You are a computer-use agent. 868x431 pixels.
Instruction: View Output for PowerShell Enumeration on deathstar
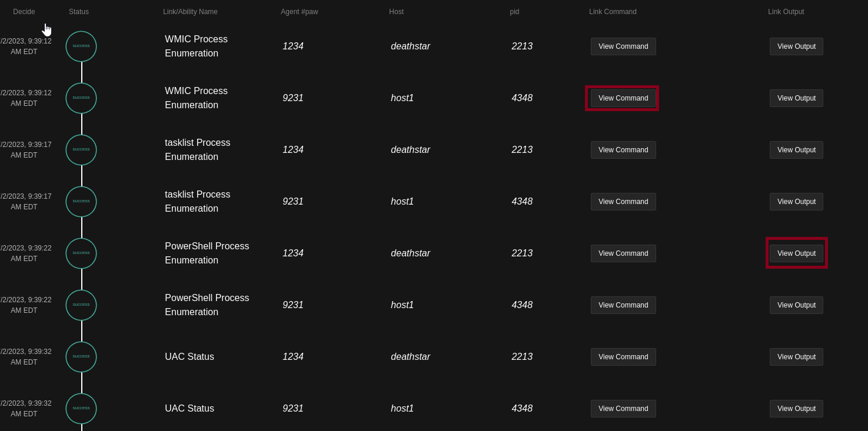[x=796, y=253]
